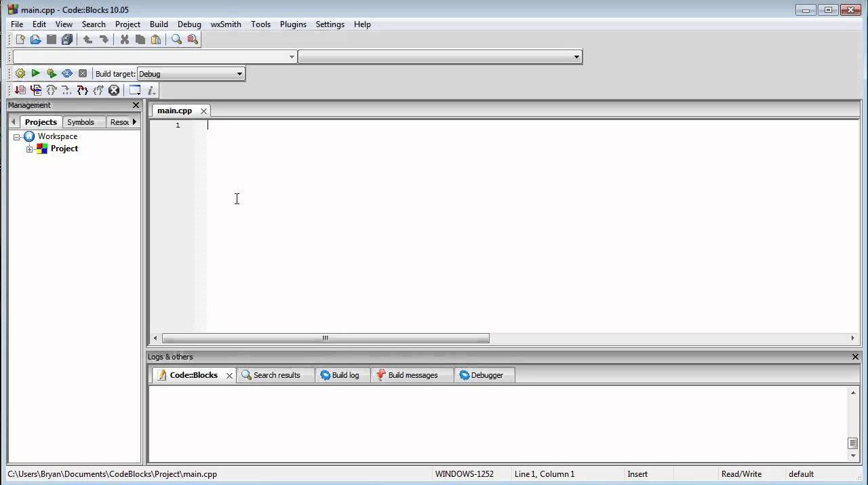
Task: Click the Replace icon in toolbar
Action: [x=193, y=39]
